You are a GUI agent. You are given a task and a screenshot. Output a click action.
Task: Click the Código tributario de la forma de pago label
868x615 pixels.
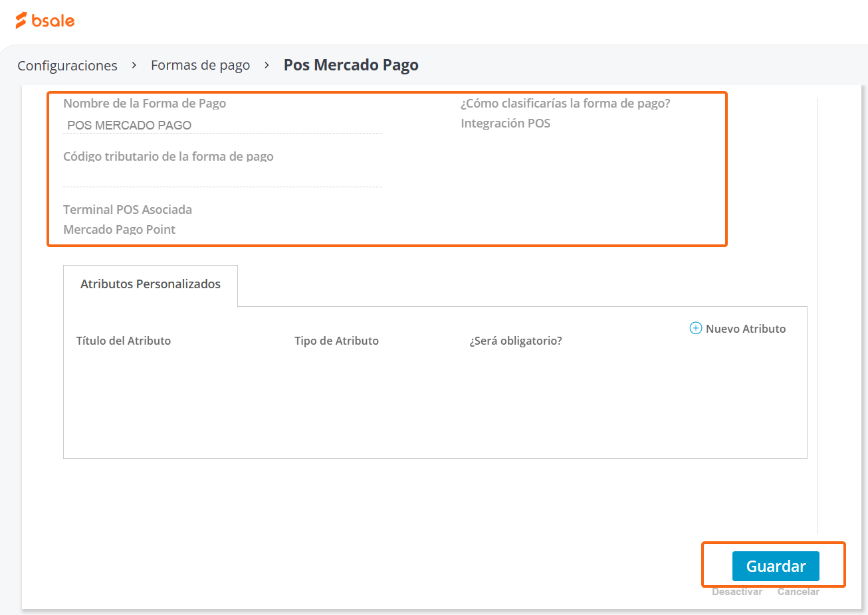[x=168, y=157]
